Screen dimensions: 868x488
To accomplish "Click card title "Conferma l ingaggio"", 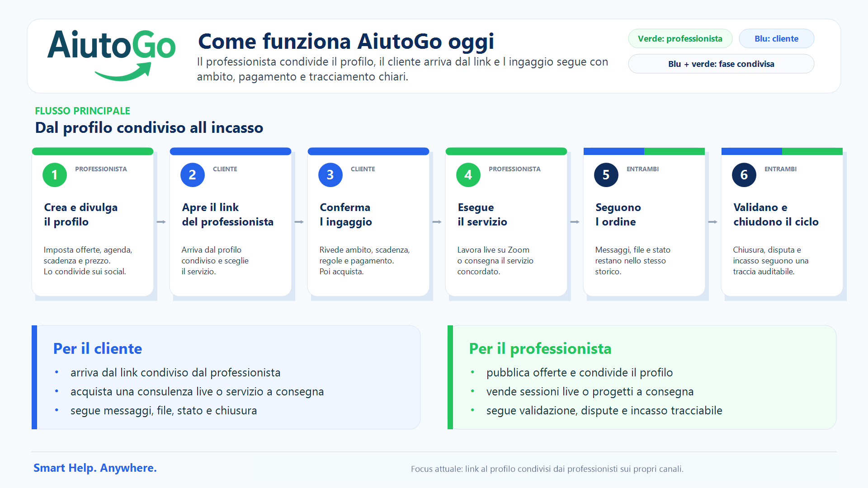I will pos(346,215).
